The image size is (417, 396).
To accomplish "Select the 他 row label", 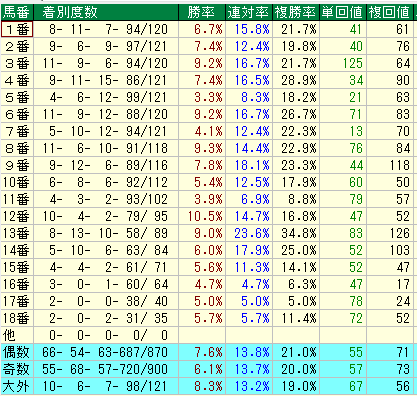I will point(17,335).
